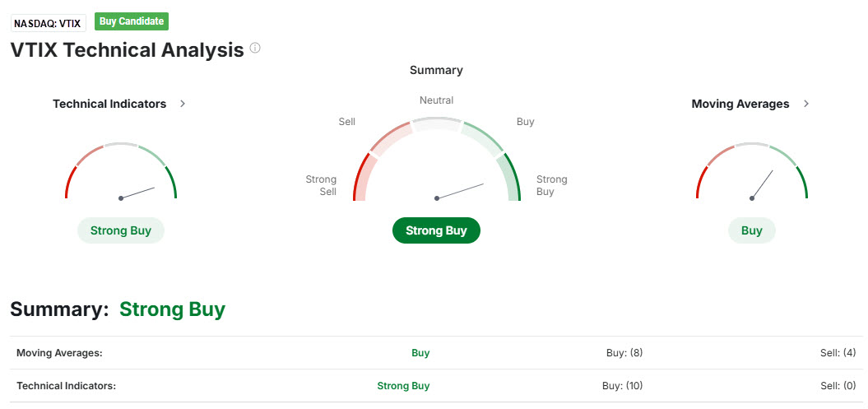This screenshot has height=409, width=868.
Task: Click the NASDAQ: VTIX ticker badge
Action: [48, 23]
